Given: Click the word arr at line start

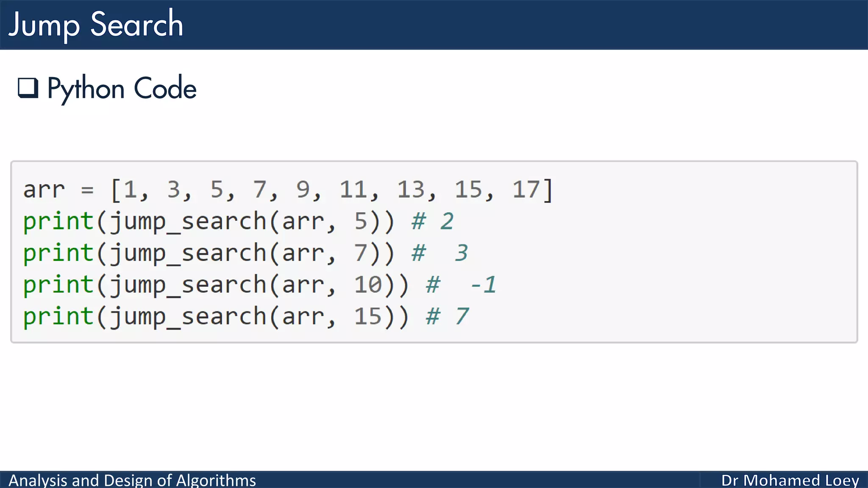Looking at the screenshot, I should pos(44,190).
